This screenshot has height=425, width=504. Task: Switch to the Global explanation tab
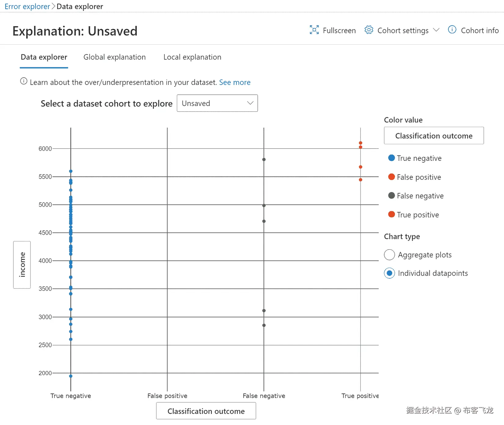coord(115,57)
